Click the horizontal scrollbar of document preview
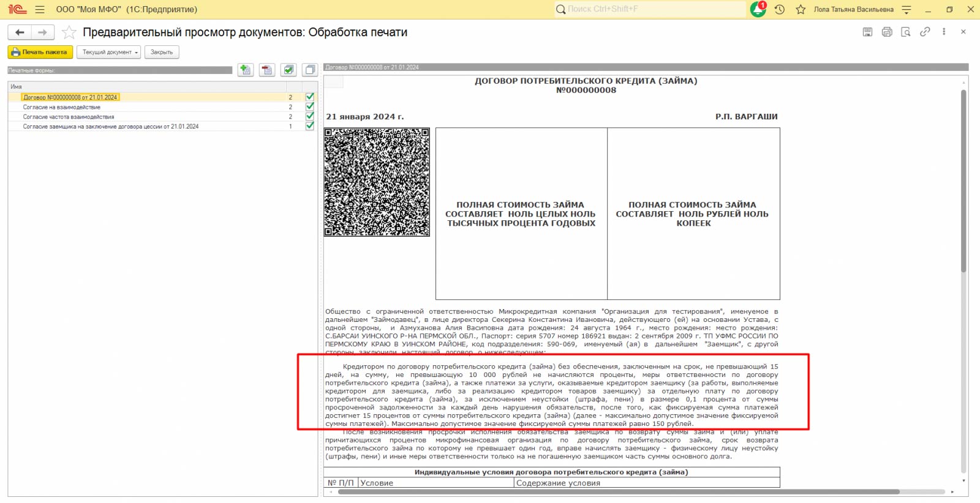Image resolution: width=980 pixels, height=503 pixels. point(619,492)
